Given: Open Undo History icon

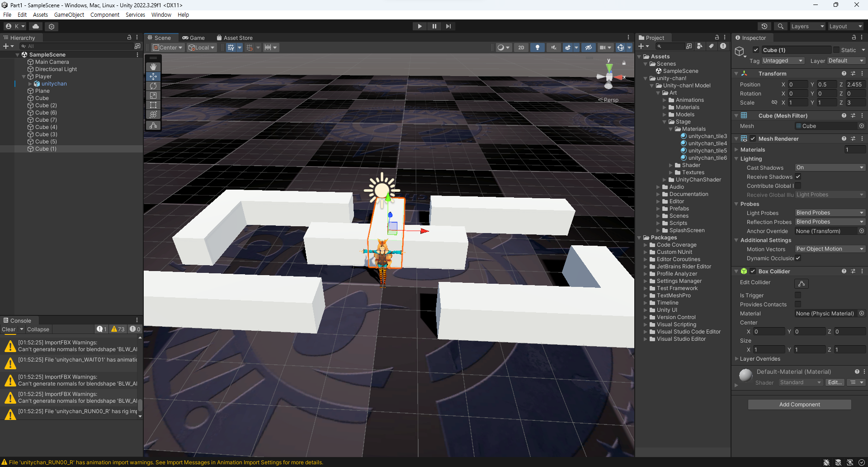Looking at the screenshot, I should (x=764, y=26).
